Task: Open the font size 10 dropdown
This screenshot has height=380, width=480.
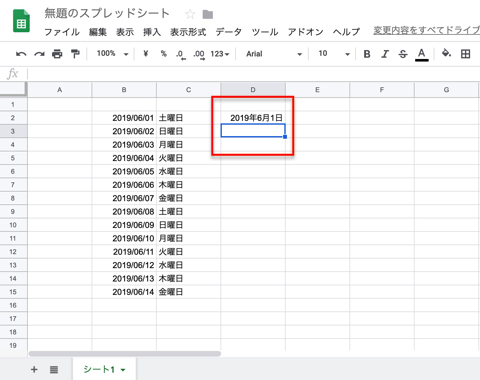Action: [x=334, y=53]
